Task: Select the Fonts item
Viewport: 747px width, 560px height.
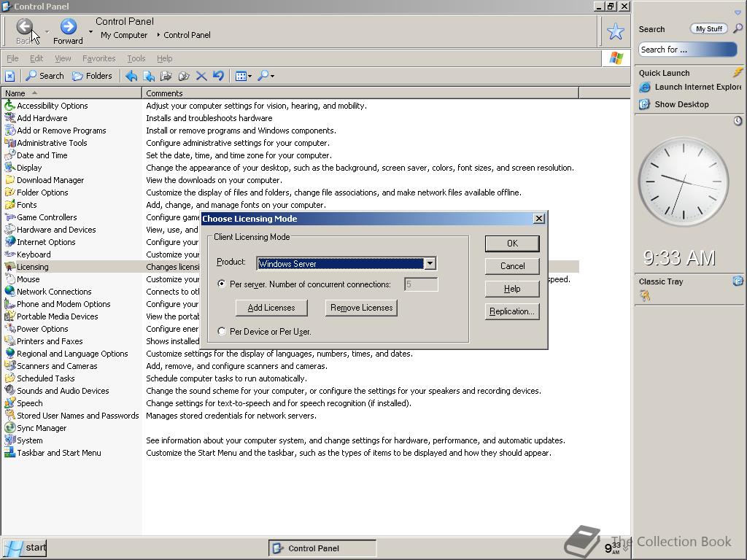Action: pyautogui.click(x=27, y=205)
